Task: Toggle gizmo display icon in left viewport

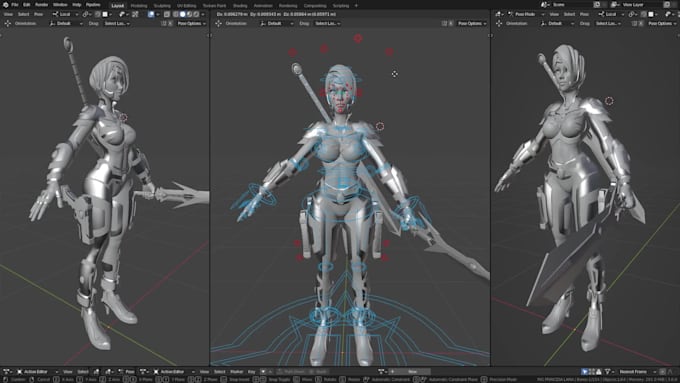Action: [135, 14]
